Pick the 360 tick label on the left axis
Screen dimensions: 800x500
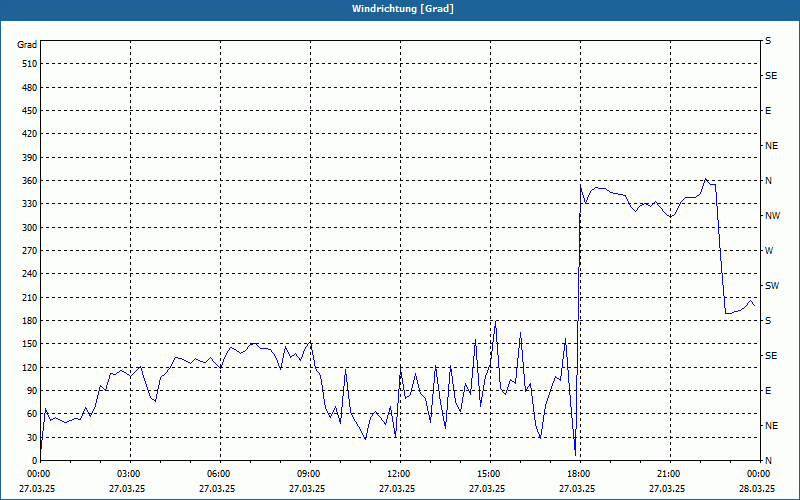coord(30,181)
